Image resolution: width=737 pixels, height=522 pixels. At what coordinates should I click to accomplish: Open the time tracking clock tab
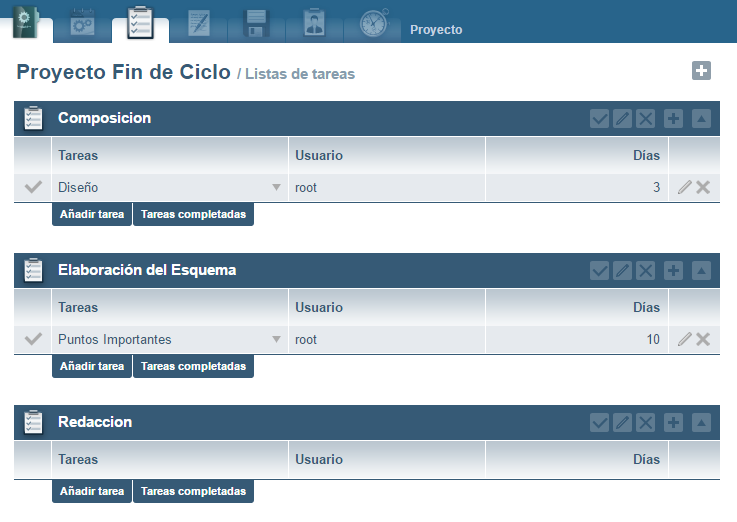[373, 23]
